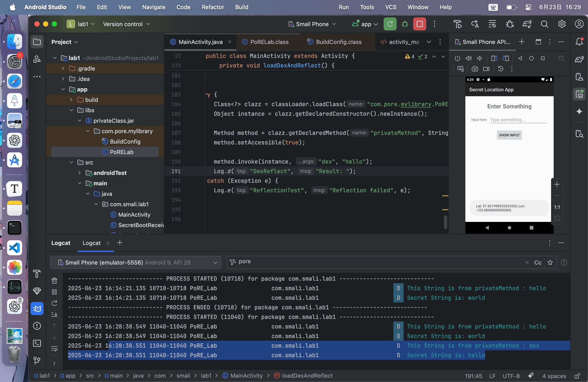The height and width of the screenshot is (382, 588).
Task: Open the Small Phone emulator-5556 device dropdown
Action: pyautogui.click(x=135, y=262)
